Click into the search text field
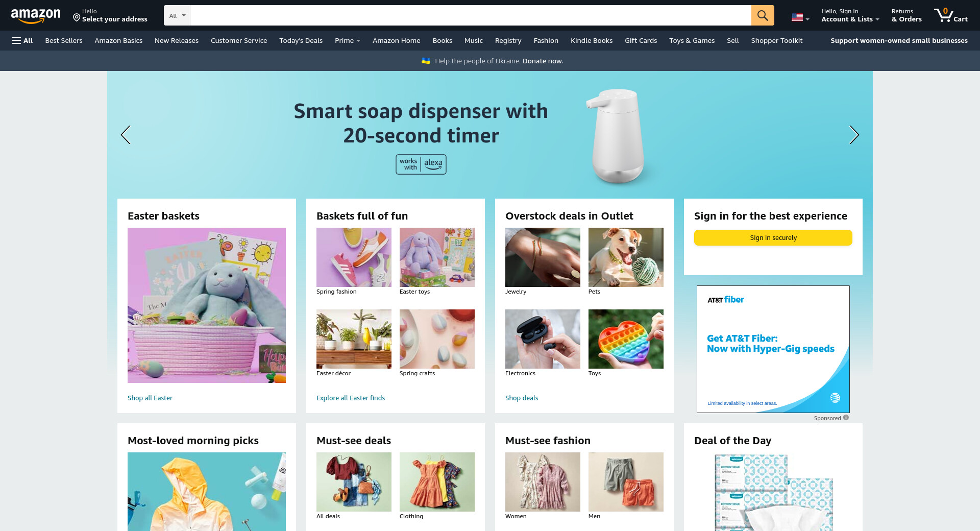Screen dimensions: 980x531 [x=471, y=15]
